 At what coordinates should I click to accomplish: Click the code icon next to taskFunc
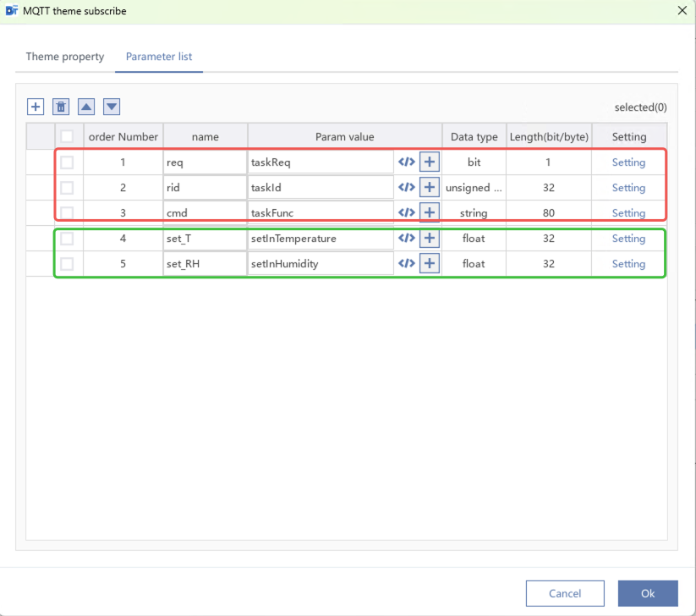pyautogui.click(x=406, y=212)
